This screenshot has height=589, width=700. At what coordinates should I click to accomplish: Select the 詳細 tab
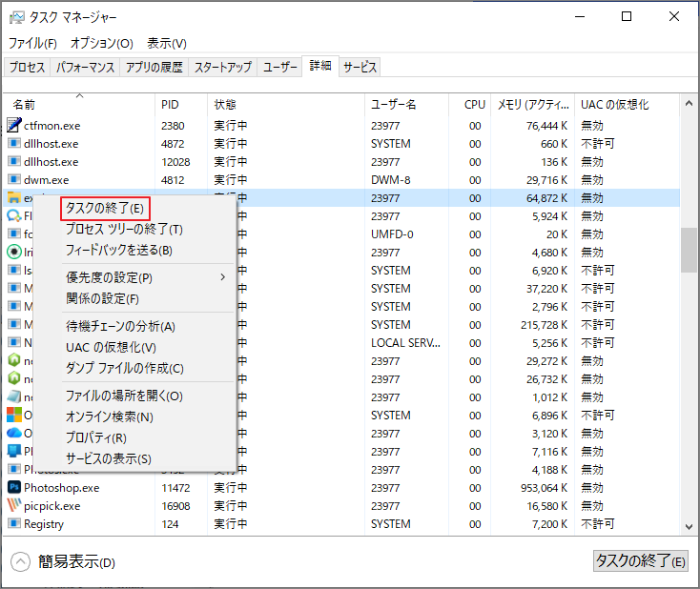(320, 66)
